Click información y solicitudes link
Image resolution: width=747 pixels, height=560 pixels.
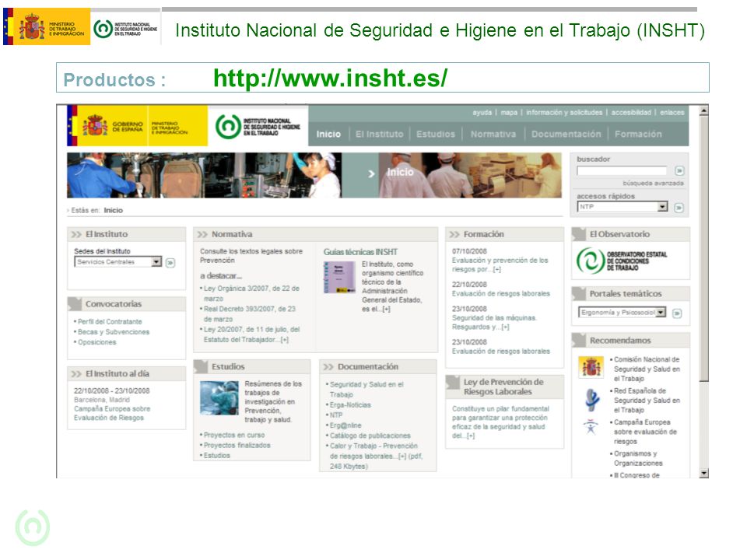pyautogui.click(x=564, y=112)
